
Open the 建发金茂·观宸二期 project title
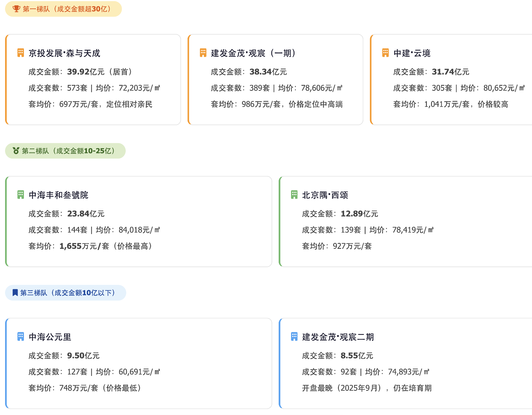pyautogui.click(x=338, y=337)
